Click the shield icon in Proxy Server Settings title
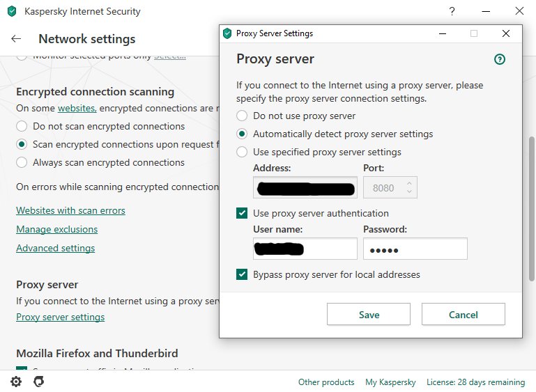The height and width of the screenshot is (392, 536). (x=227, y=33)
